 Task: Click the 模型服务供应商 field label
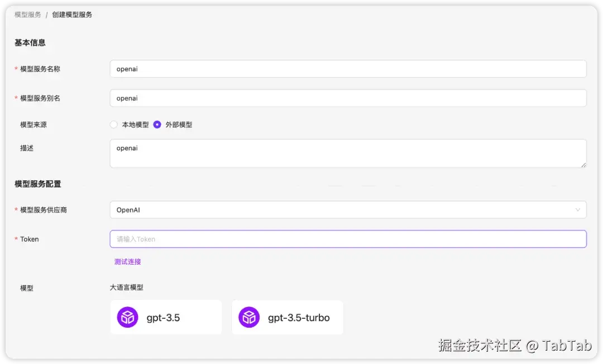coord(44,210)
